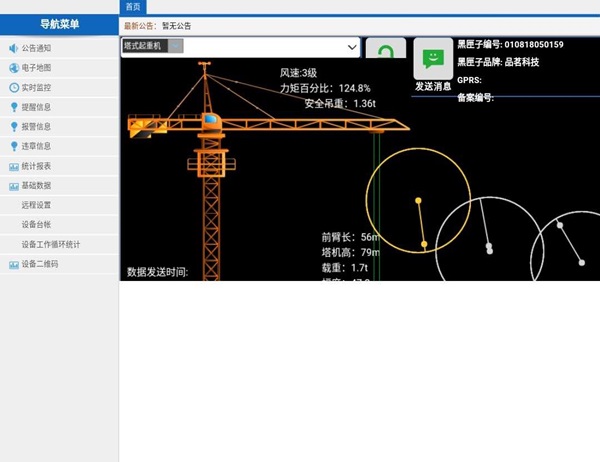This screenshot has width=600, height=462.
Task: Switch to the 首页 tab
Action: tap(132, 6)
